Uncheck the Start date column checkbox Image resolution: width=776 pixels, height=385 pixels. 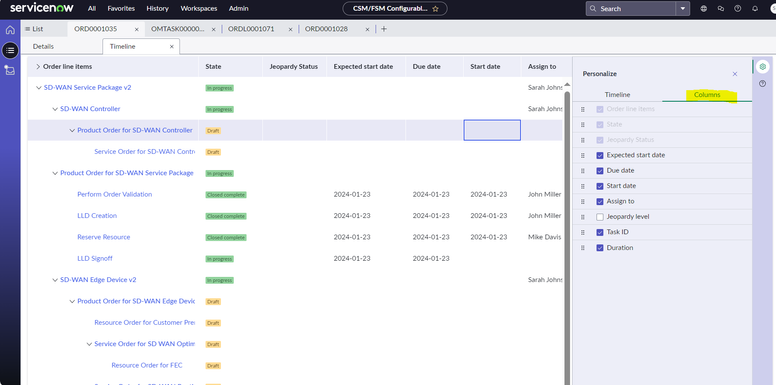click(x=600, y=186)
